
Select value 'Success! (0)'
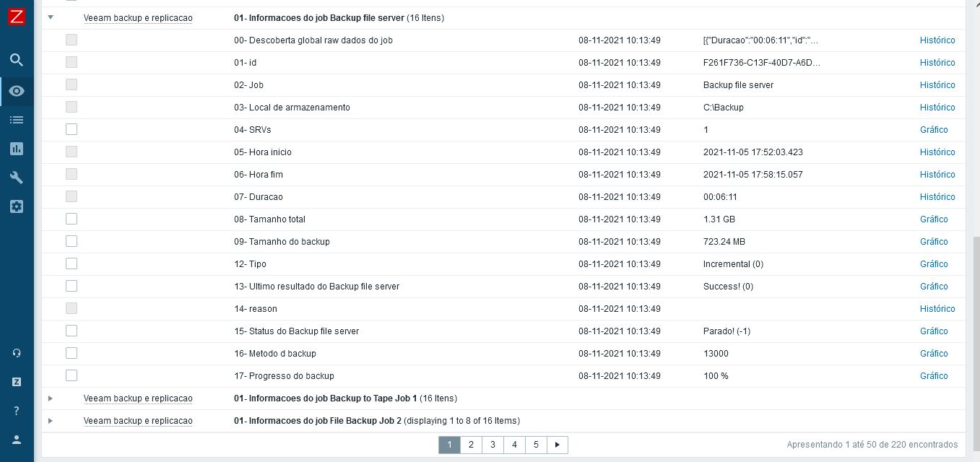(x=728, y=287)
